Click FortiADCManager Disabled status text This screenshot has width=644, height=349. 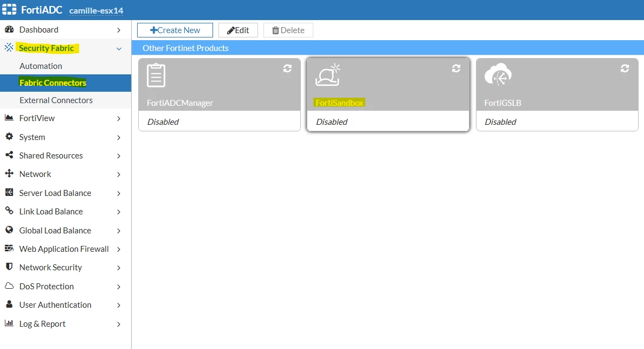point(163,122)
